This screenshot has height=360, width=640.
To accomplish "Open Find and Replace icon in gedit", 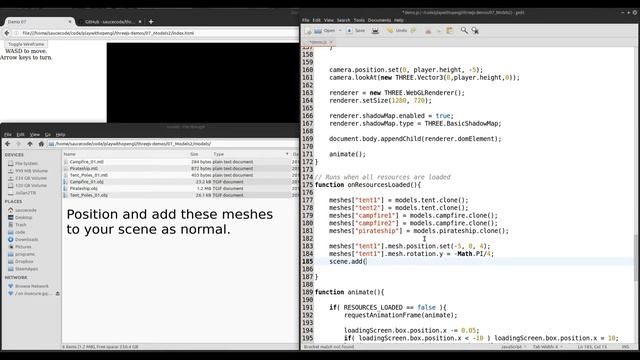I will [x=475, y=30].
